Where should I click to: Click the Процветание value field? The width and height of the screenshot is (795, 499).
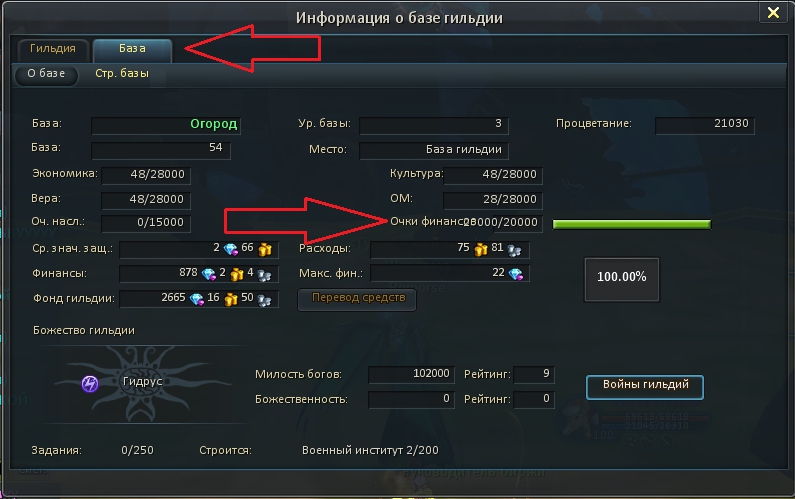[x=705, y=125]
